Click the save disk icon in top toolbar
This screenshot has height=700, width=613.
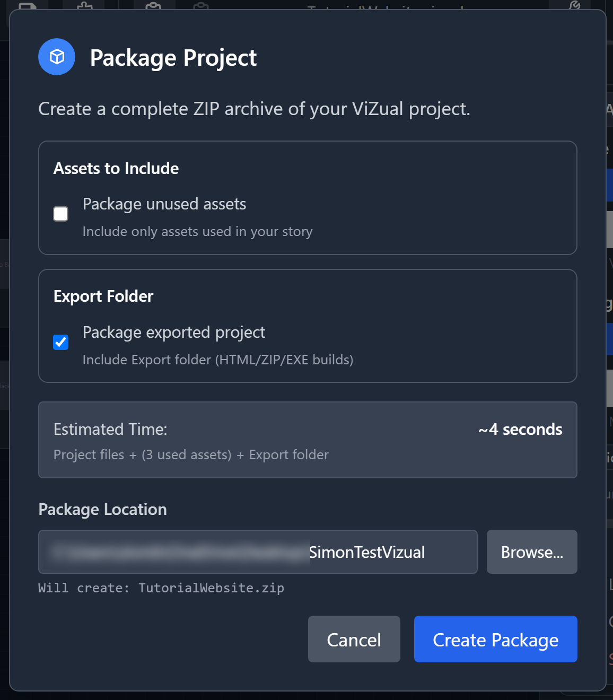(28, 6)
